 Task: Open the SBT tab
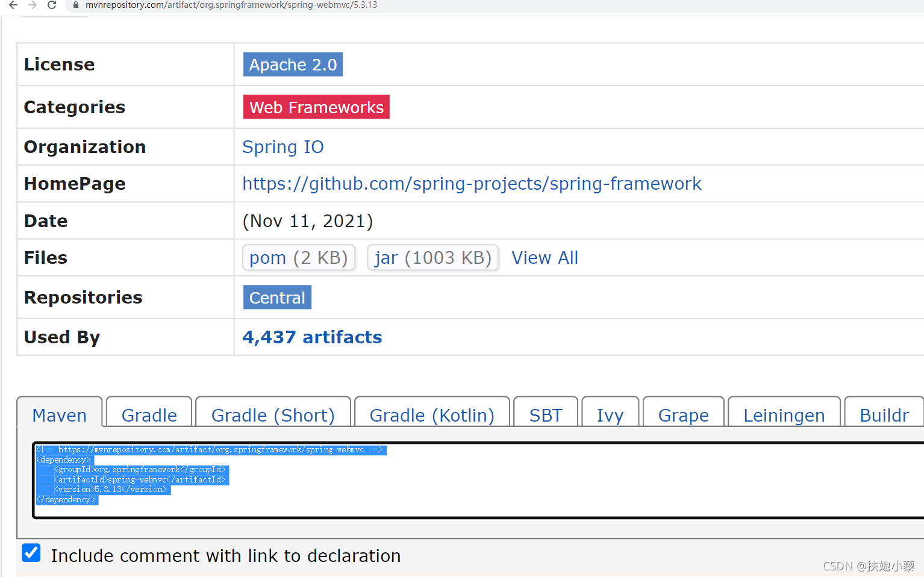[x=546, y=412]
